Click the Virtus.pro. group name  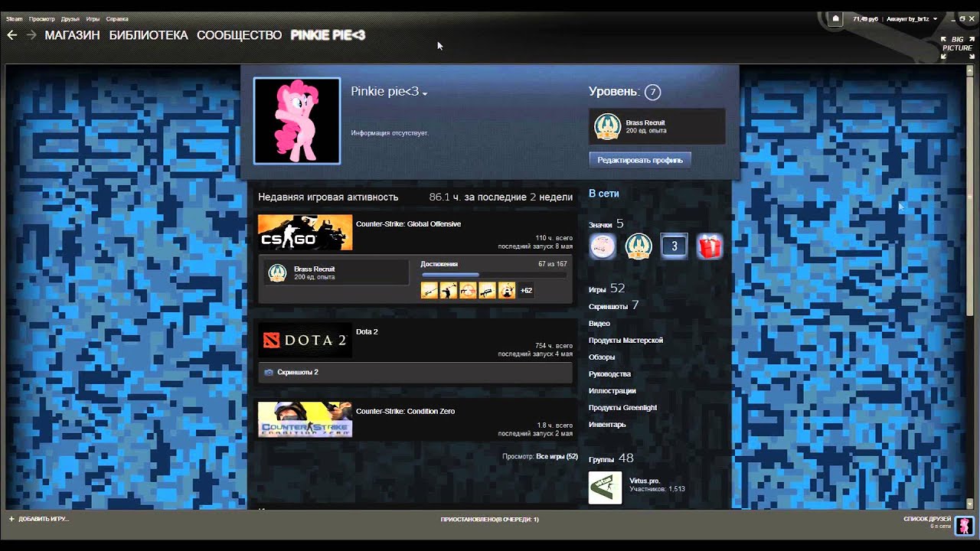click(645, 481)
